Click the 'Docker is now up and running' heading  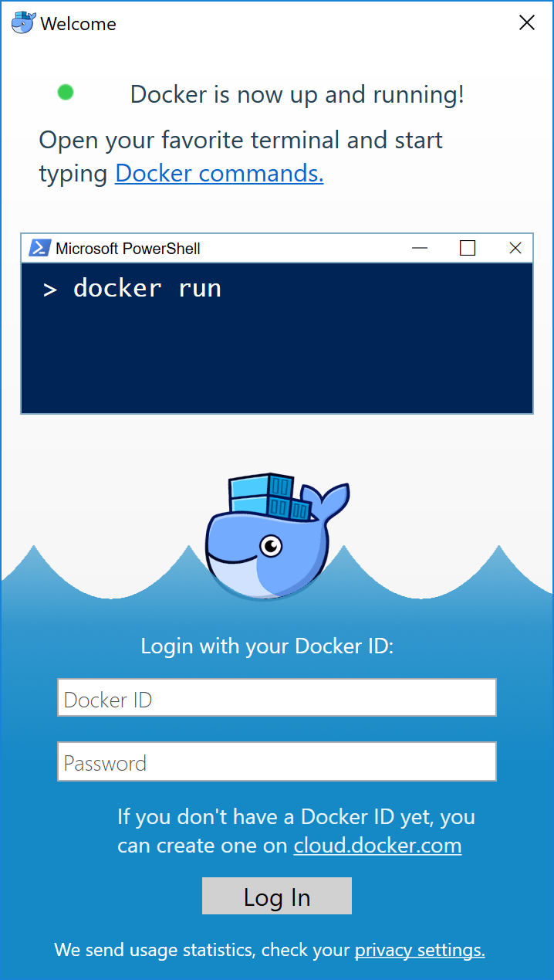[297, 94]
